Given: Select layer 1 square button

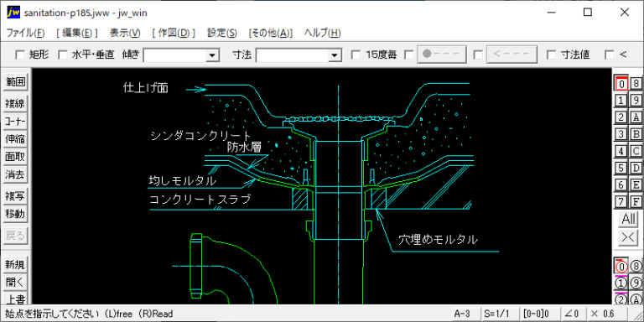Looking at the screenshot, I should (x=622, y=101).
